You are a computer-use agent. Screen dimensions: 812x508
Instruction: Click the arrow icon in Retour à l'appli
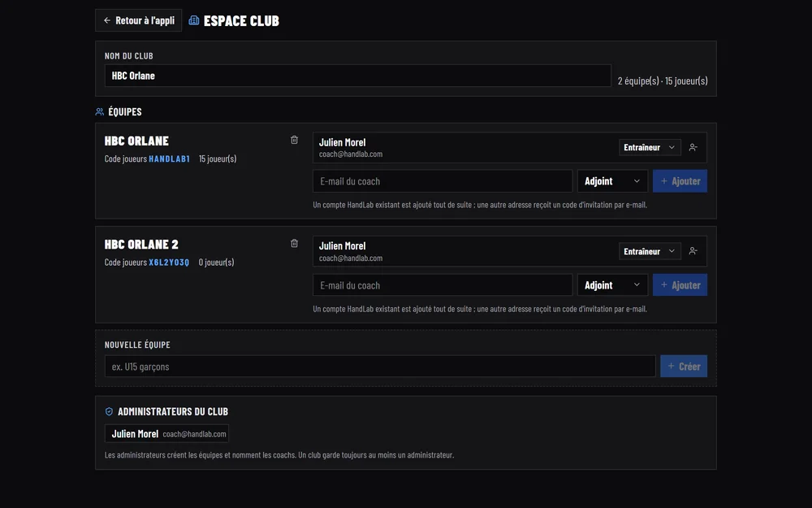[x=107, y=20]
